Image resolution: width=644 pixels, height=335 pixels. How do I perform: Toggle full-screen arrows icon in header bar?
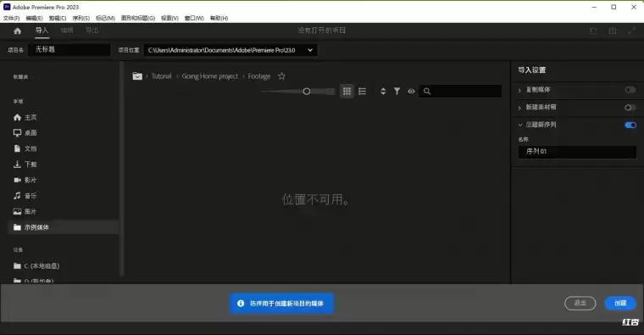(631, 31)
